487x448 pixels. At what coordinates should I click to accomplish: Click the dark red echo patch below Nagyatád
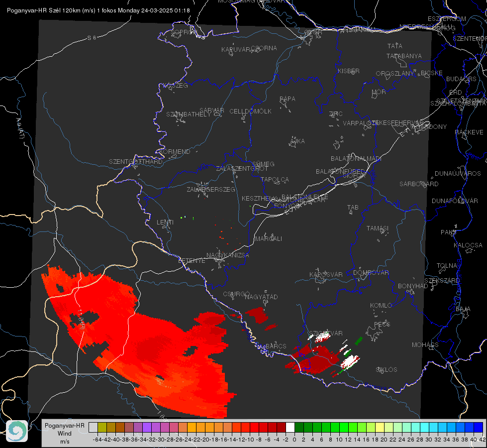point(258,315)
